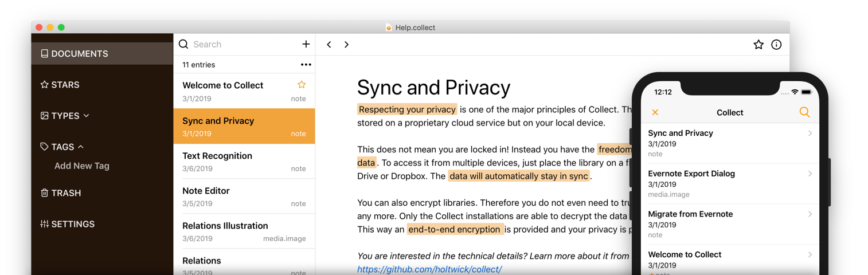Open the document info icon
Viewport: 868px width, 275px height.
[x=776, y=45]
